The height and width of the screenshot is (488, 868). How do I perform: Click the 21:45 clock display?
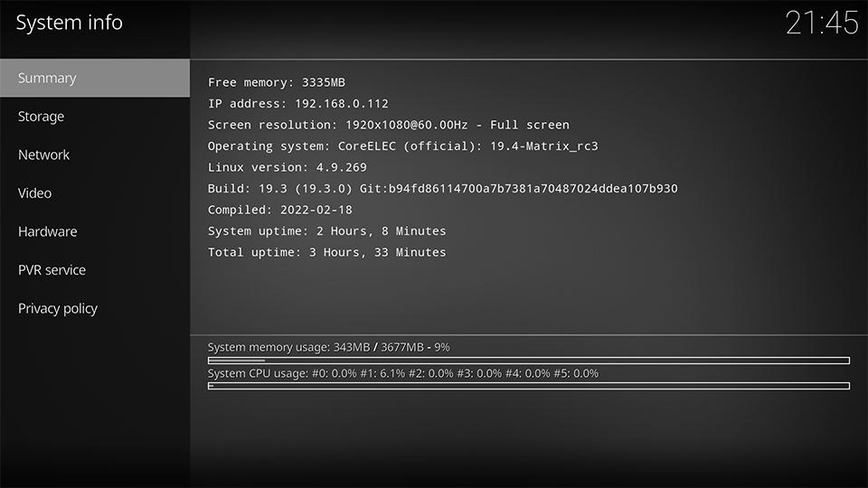point(822,23)
